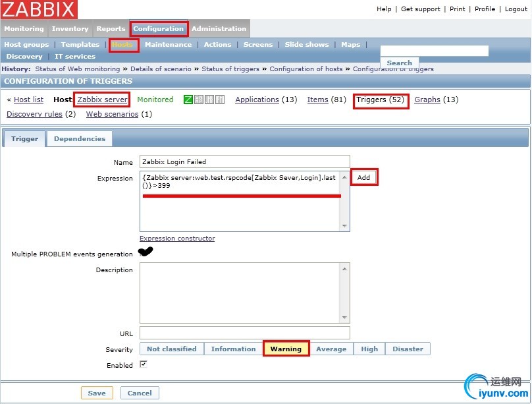The width and height of the screenshot is (532, 404).
Task: Go to Maintenance submenu
Action: click(x=169, y=44)
